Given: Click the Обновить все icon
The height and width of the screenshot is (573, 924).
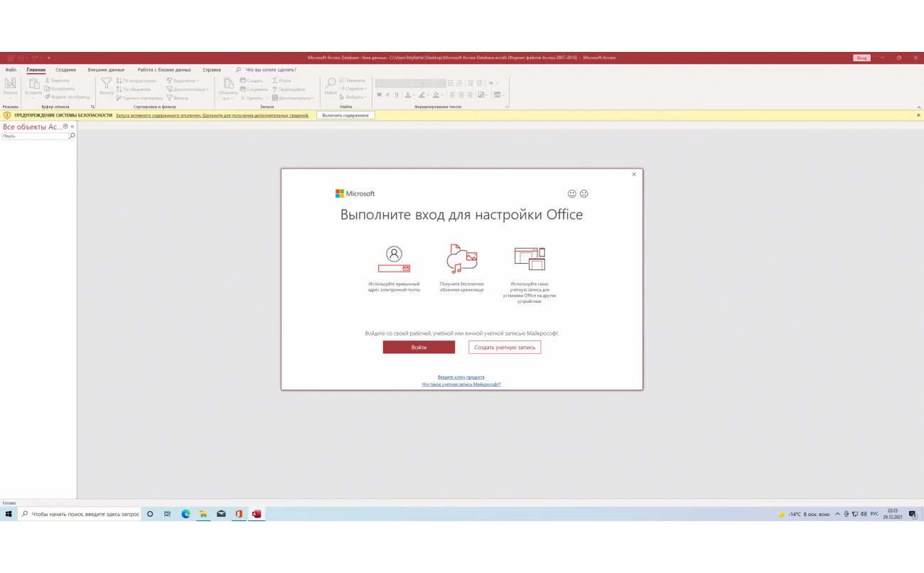Looking at the screenshot, I should point(228,83).
